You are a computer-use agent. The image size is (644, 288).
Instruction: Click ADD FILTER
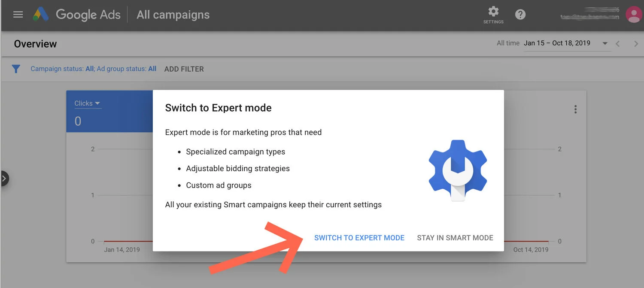[184, 69]
